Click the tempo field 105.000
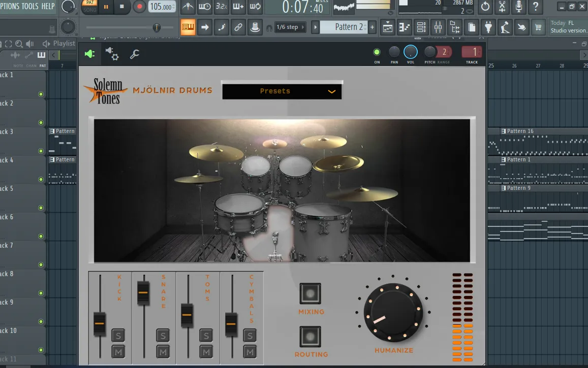 pyautogui.click(x=162, y=7)
